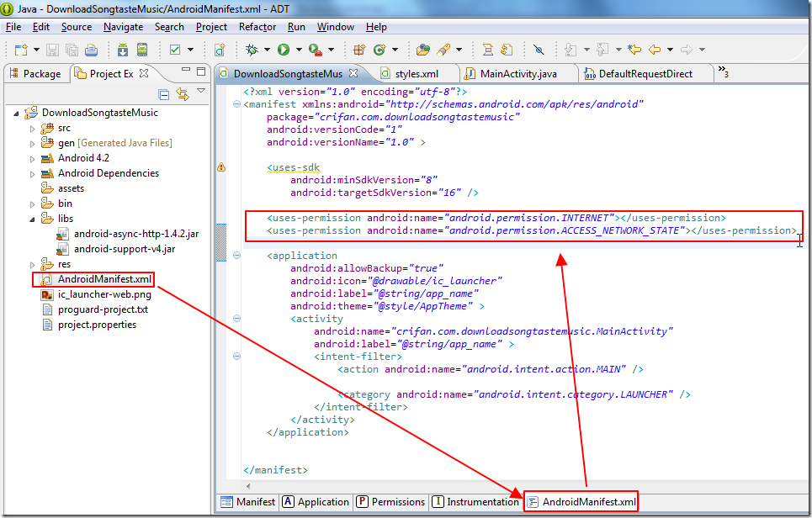Viewport: 812px width, 518px height.
Task: Open the New Java Class dropdown arrow
Action: point(395,50)
